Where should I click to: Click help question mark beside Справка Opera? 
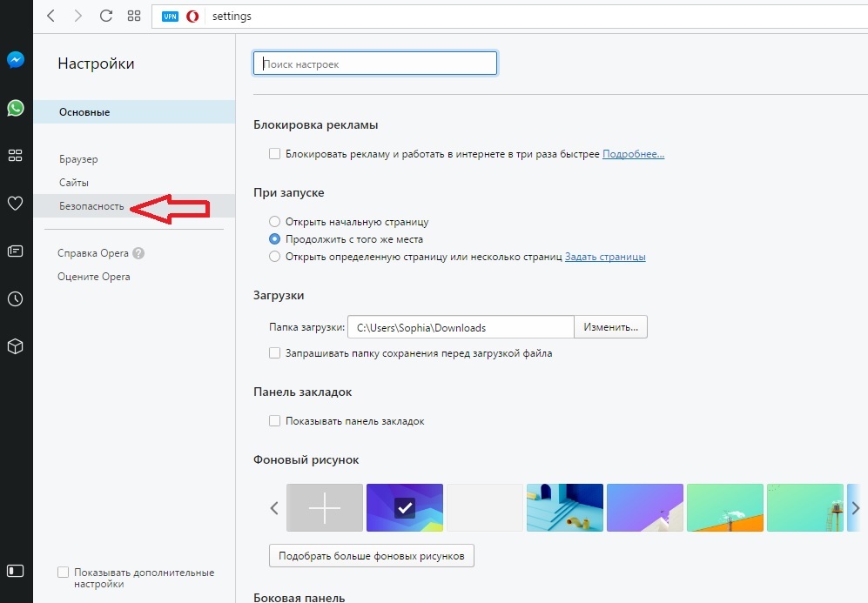pyautogui.click(x=138, y=253)
